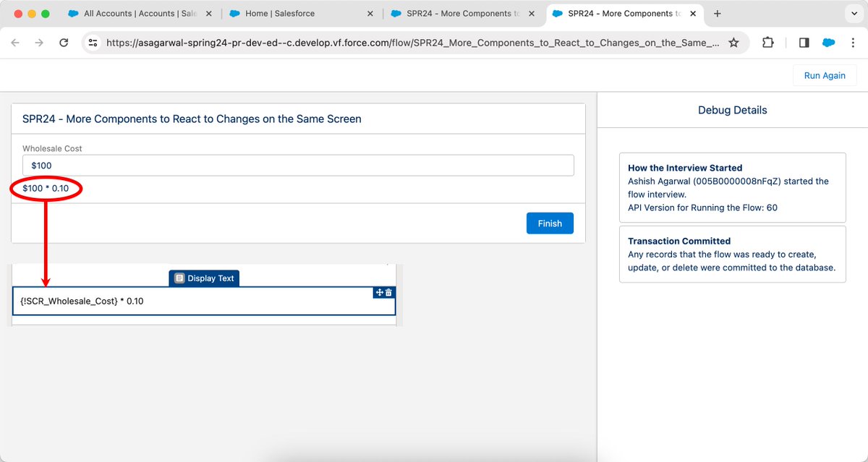Screen dimensions: 868x462
Task: Open a new tab with plus button
Action: [x=718, y=14]
